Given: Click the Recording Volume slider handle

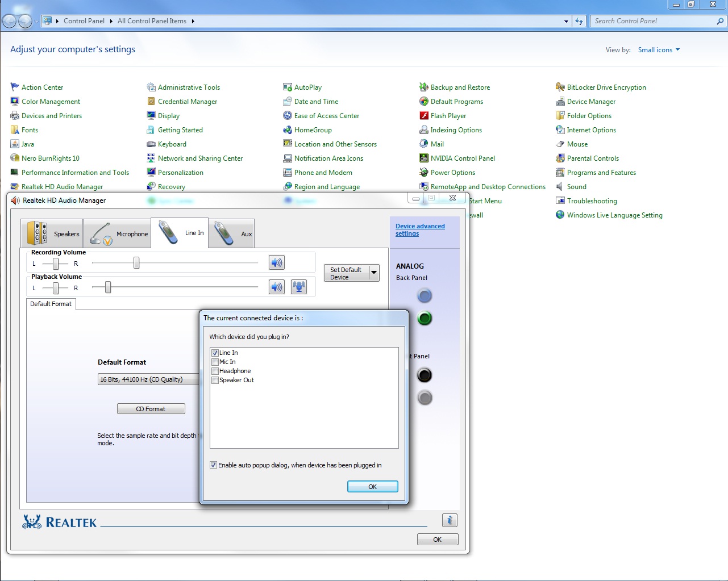Looking at the screenshot, I should [136, 262].
